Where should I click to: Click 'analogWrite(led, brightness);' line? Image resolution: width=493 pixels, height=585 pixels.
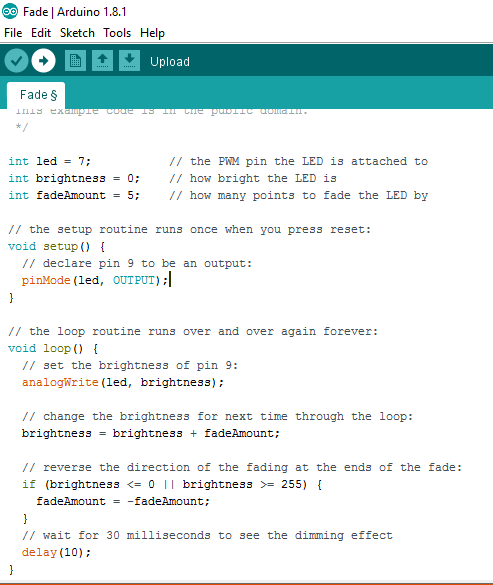coord(123,382)
